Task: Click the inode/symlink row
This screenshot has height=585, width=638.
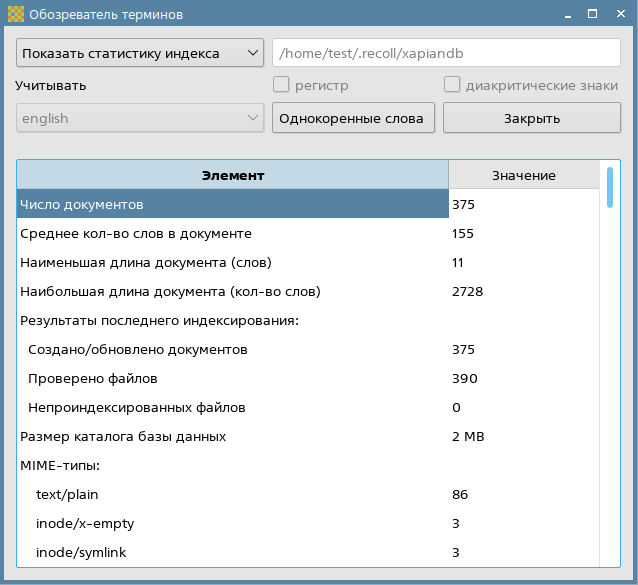Action: (232, 552)
